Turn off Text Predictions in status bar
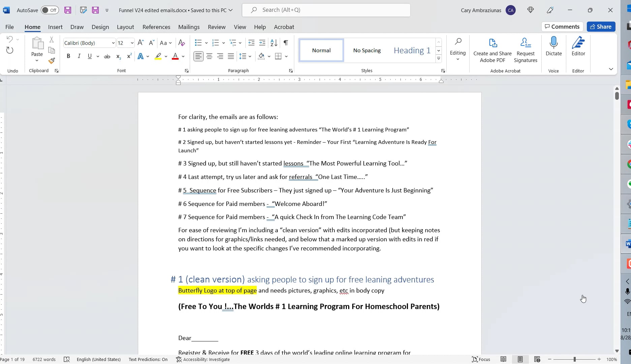631x364 pixels. click(x=148, y=359)
